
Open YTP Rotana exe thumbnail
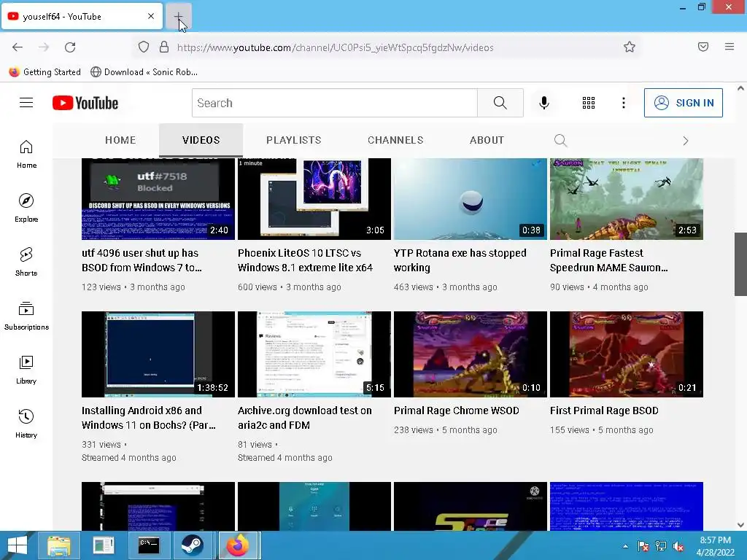(471, 199)
